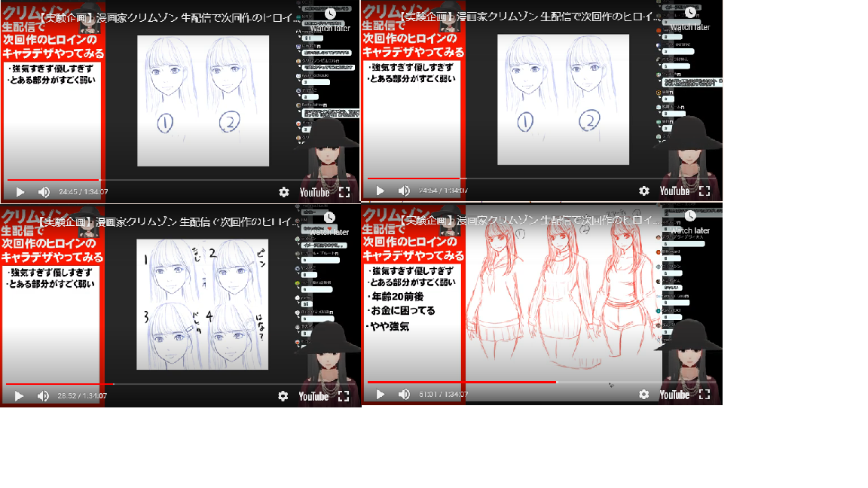
Task: Click YouTube logo in the 28:52 player
Action: (313, 396)
